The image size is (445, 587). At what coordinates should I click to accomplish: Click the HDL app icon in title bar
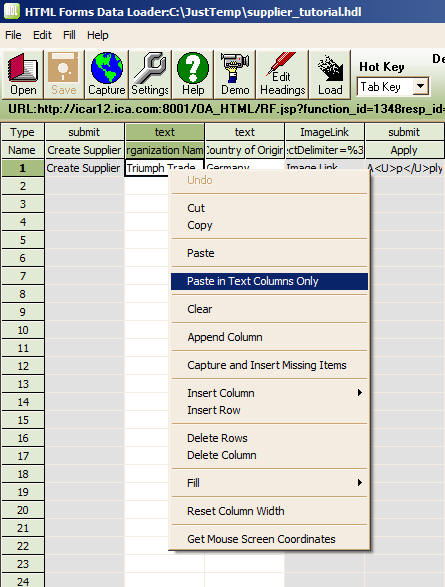click(12, 11)
